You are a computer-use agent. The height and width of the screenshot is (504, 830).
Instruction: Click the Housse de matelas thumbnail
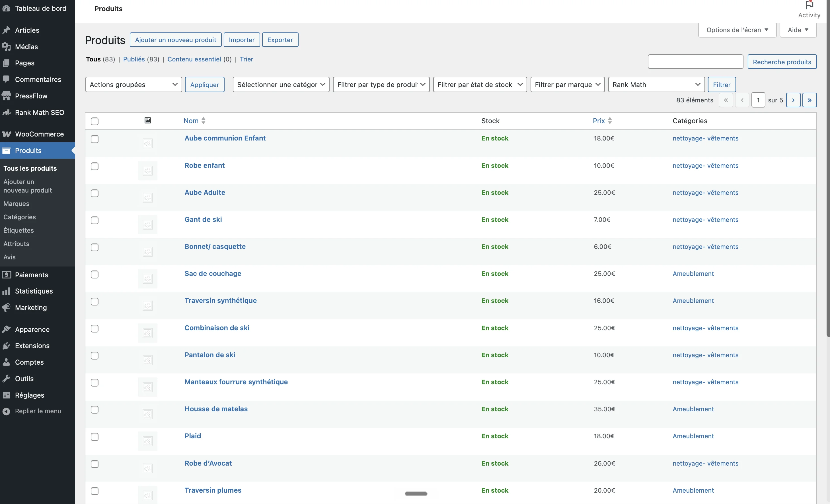pyautogui.click(x=147, y=414)
